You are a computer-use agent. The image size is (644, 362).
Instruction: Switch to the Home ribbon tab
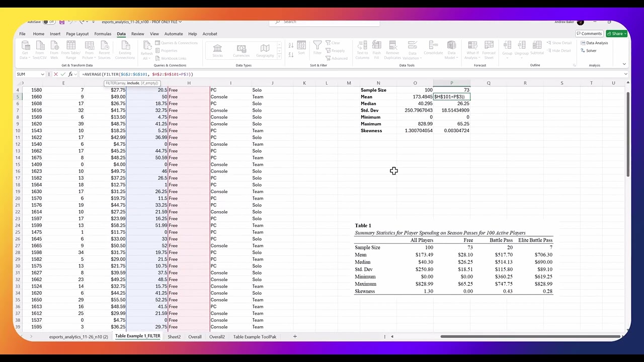(38, 34)
